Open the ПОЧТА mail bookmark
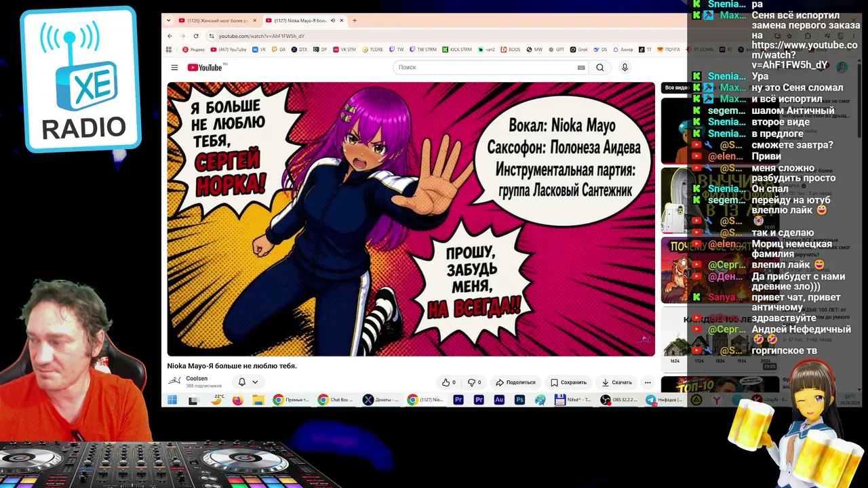 669,49
